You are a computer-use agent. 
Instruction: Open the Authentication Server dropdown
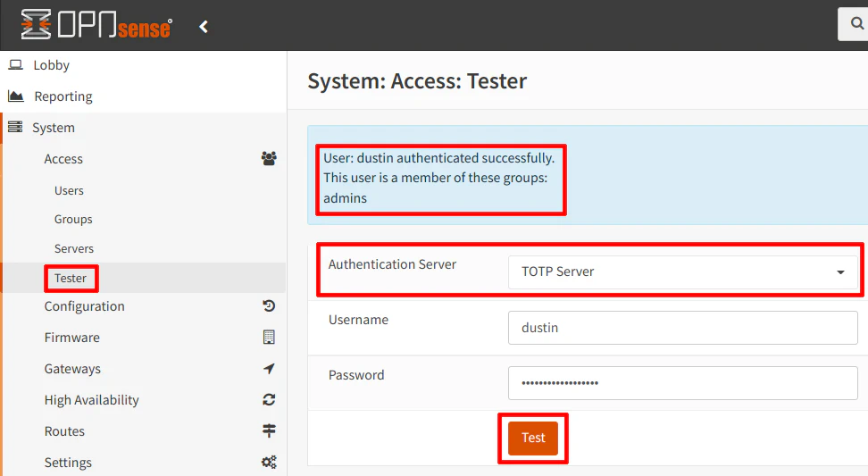coord(682,271)
